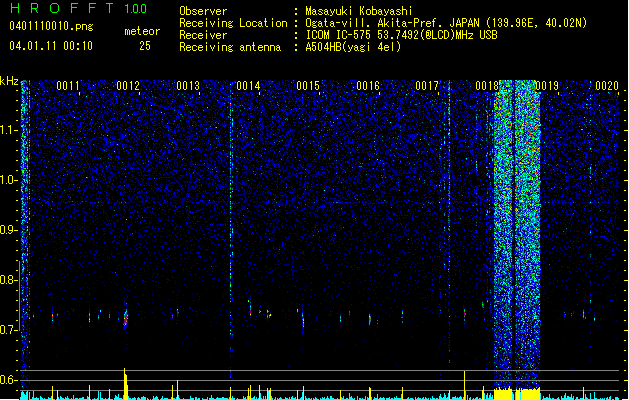This screenshot has height=400, width=629.
Task: Click the 0.8 kHz frequency axis label
Action: [x=9, y=280]
